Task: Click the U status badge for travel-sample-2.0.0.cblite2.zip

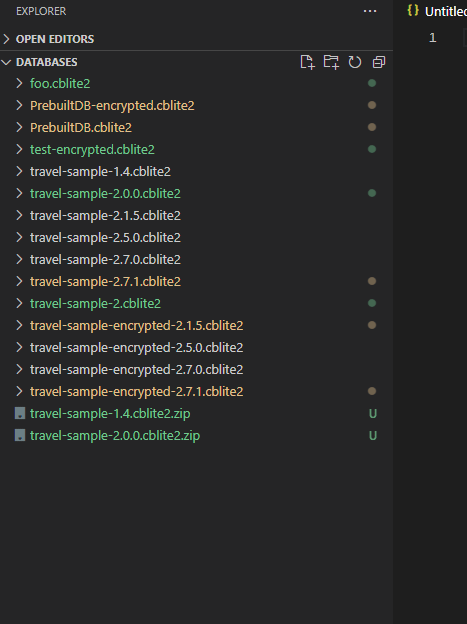Action: click(x=373, y=436)
